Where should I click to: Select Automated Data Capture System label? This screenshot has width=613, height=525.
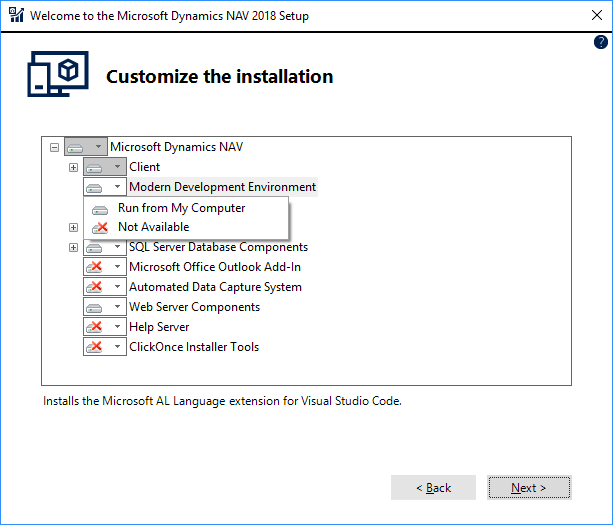(x=215, y=287)
